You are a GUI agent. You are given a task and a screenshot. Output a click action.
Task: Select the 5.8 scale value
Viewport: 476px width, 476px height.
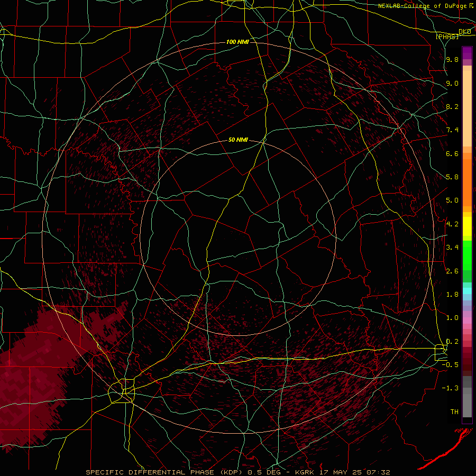(452, 177)
